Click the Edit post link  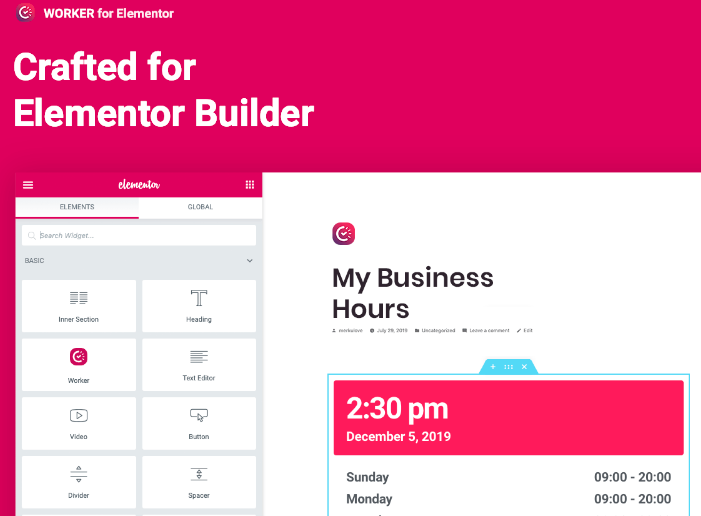click(526, 330)
